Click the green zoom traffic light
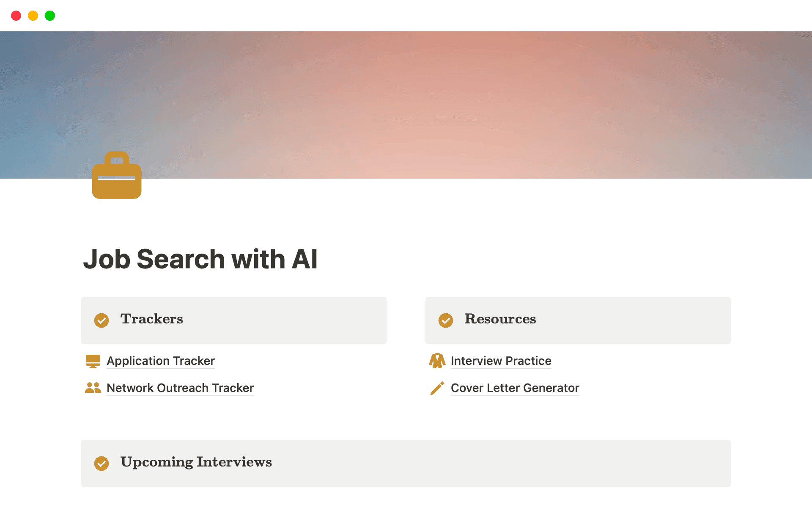This screenshot has height=508, width=812. click(x=50, y=16)
